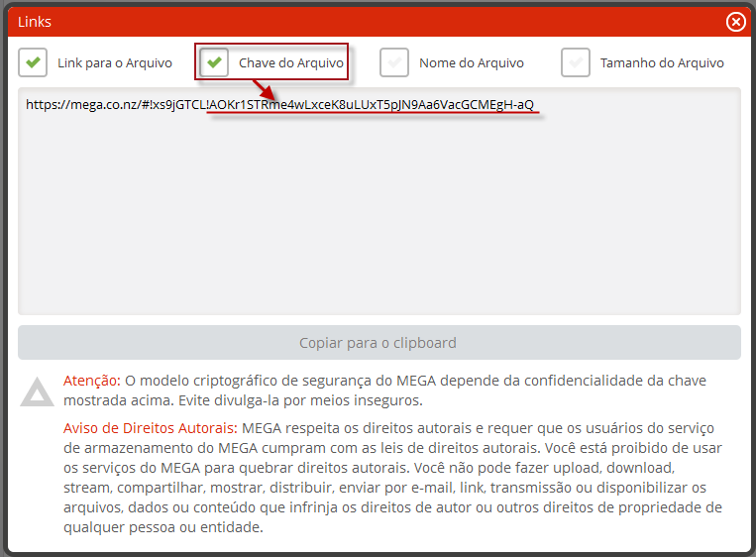
Task: Uncheck the 'Chave do Arquivo' checkbox
Action: [x=214, y=62]
